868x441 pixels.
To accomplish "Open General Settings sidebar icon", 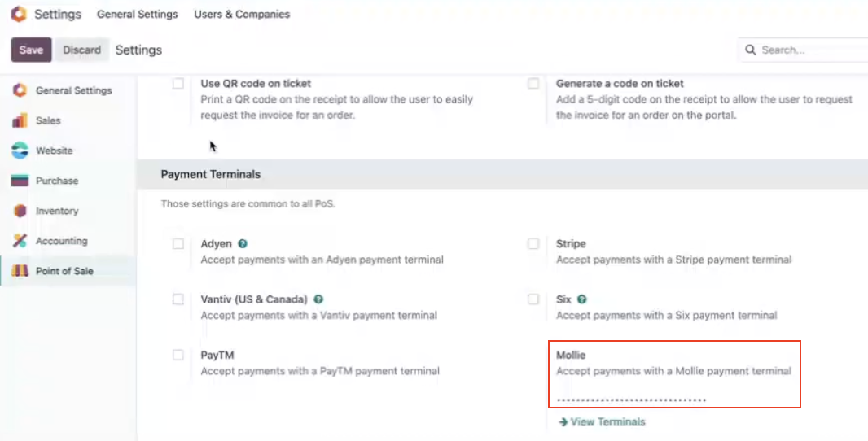I will point(20,90).
